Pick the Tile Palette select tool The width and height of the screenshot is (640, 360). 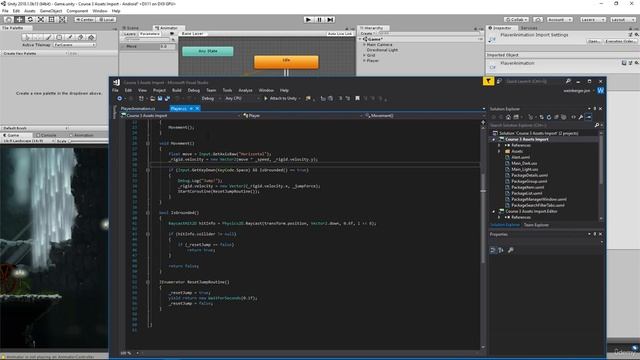pyautogui.click(x=27, y=37)
